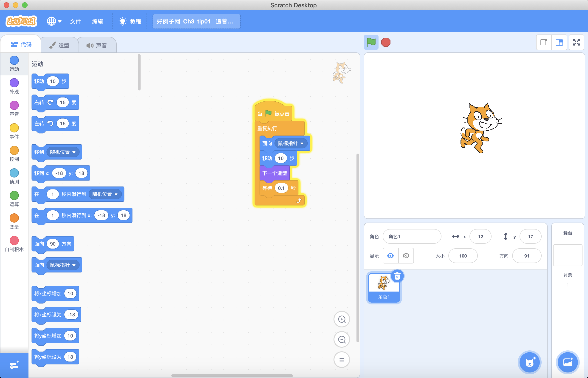Reset workspace zoom with equals button

pyautogui.click(x=342, y=360)
